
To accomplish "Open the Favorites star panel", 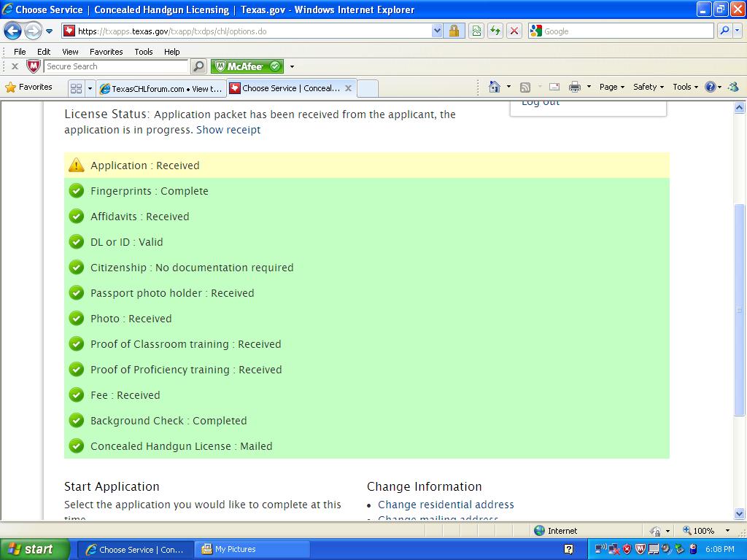I will (29, 87).
